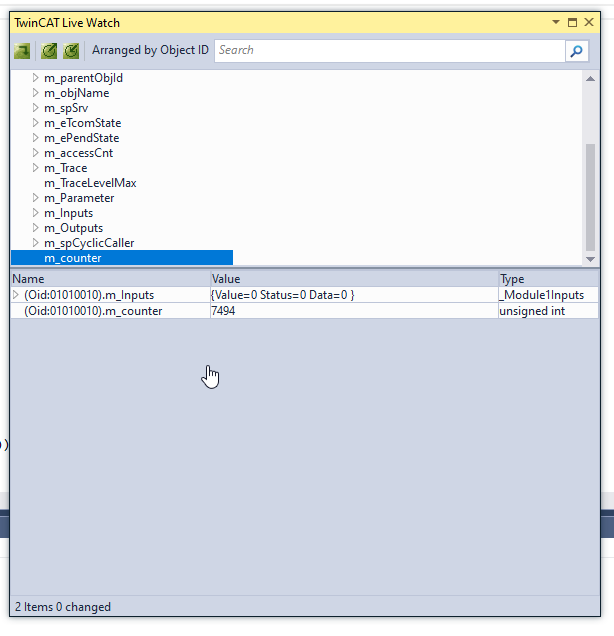The width and height of the screenshot is (614, 636).
Task: Click the _Module1Inputs type cell
Action: coord(548,295)
